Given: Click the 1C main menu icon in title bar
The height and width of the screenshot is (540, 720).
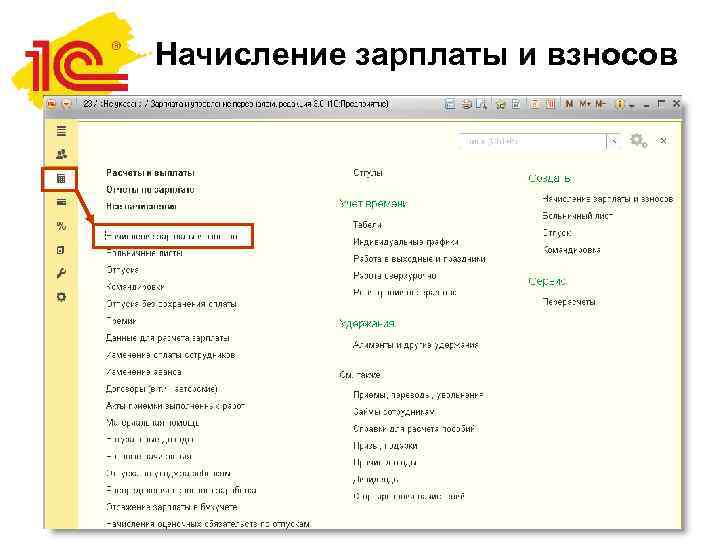Looking at the screenshot, I should 52,104.
